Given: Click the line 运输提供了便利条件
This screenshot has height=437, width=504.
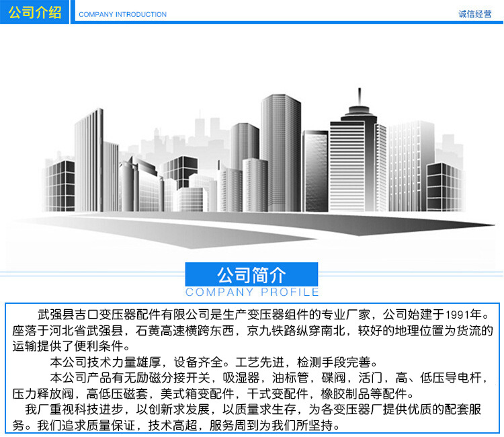Looking at the screenshot, I should tap(71, 346).
